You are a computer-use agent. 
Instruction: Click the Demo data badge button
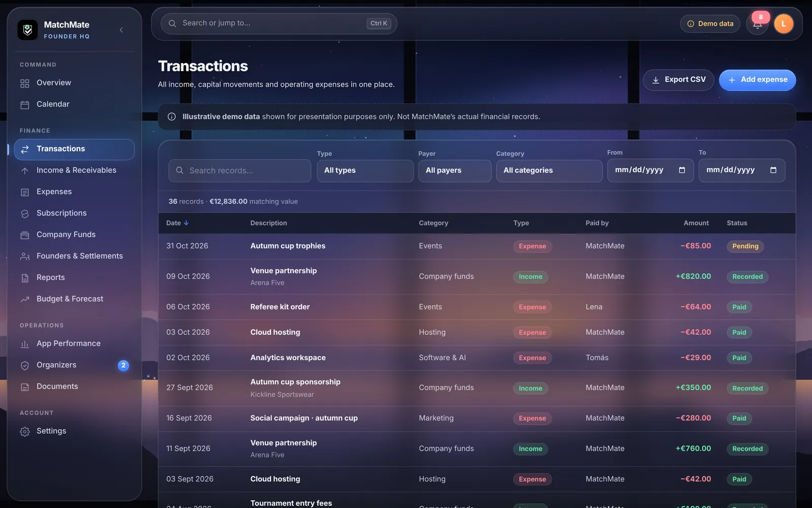pos(710,24)
